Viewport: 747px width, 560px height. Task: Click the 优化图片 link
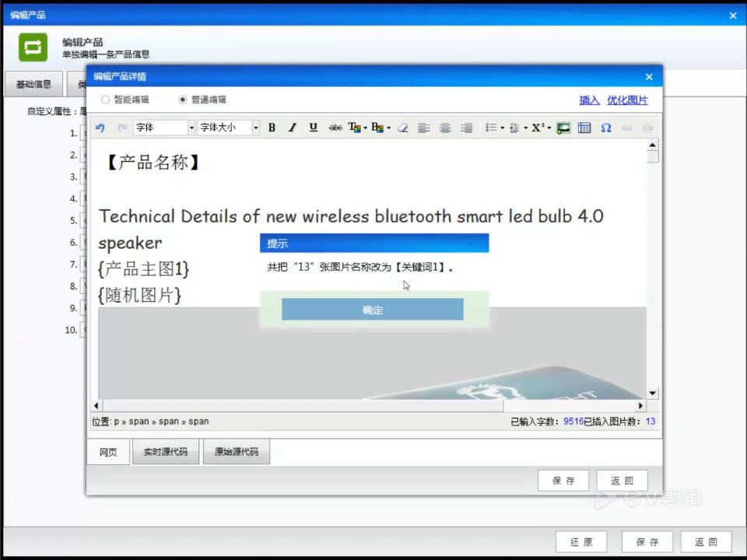(x=627, y=100)
